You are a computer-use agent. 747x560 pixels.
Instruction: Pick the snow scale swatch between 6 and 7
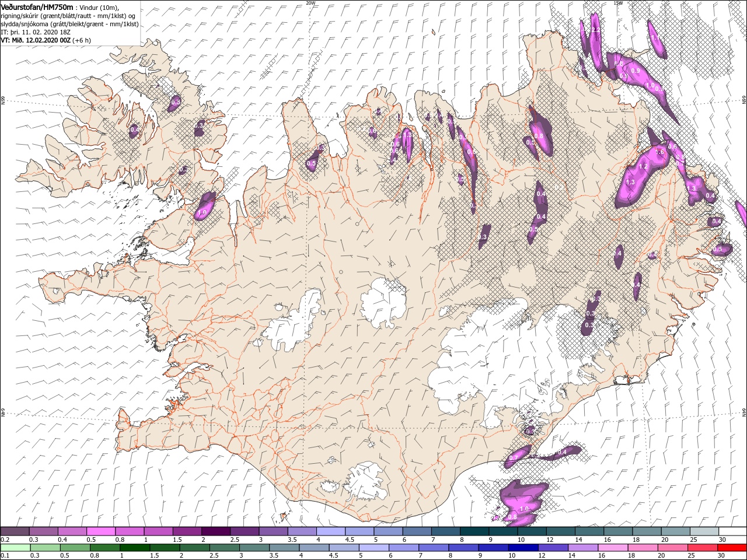[x=417, y=531]
